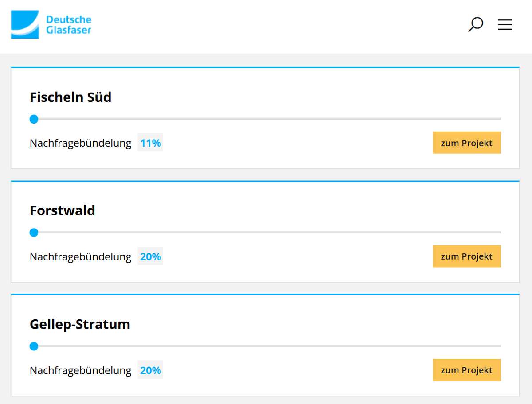The width and height of the screenshot is (532, 404).
Task: Click the 11% badge for Fischeln Süd
Action: coord(150,143)
